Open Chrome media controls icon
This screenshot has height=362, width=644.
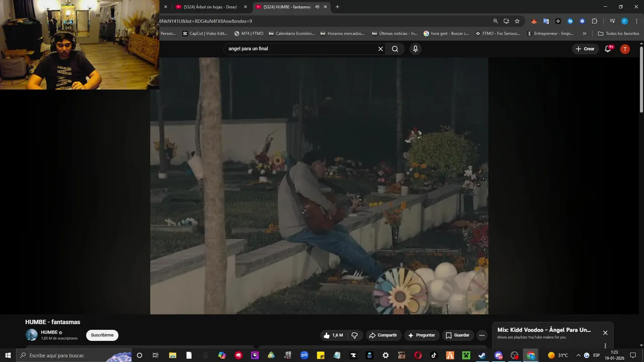612,21
